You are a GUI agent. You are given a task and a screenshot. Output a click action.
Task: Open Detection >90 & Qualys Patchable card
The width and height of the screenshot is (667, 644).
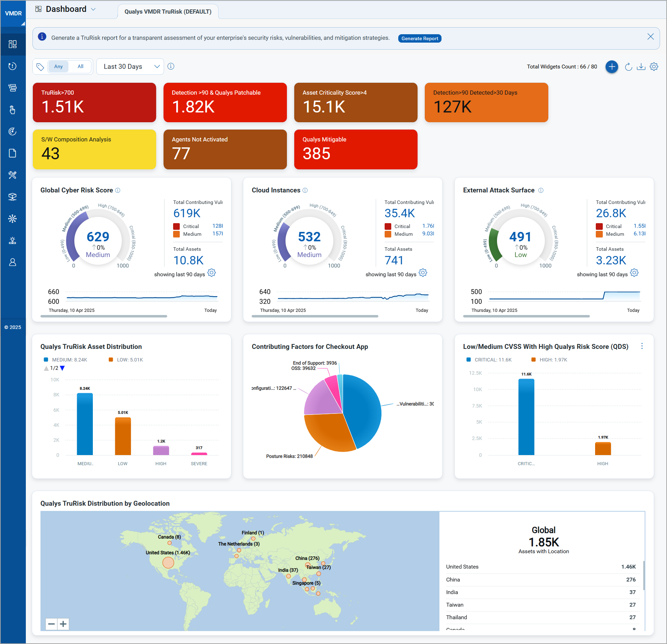point(225,102)
